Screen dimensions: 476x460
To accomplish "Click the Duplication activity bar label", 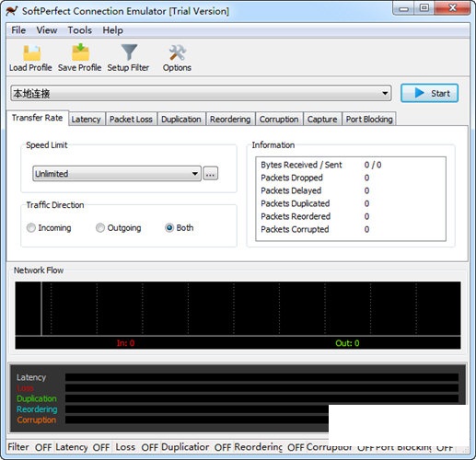I will tap(37, 398).
